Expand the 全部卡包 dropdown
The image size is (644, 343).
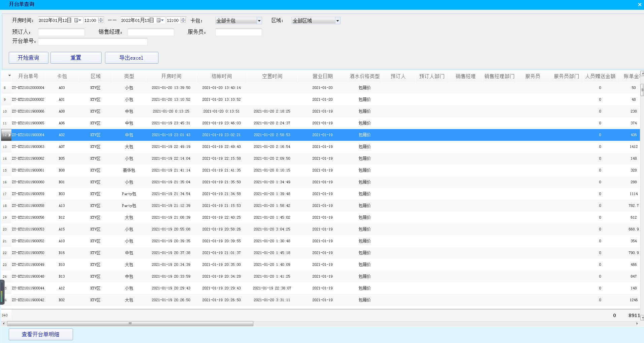pos(259,21)
